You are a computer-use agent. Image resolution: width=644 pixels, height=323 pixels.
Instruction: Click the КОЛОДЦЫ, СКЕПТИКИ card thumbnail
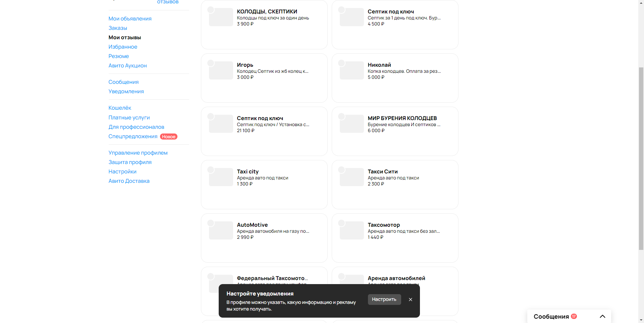tap(221, 17)
